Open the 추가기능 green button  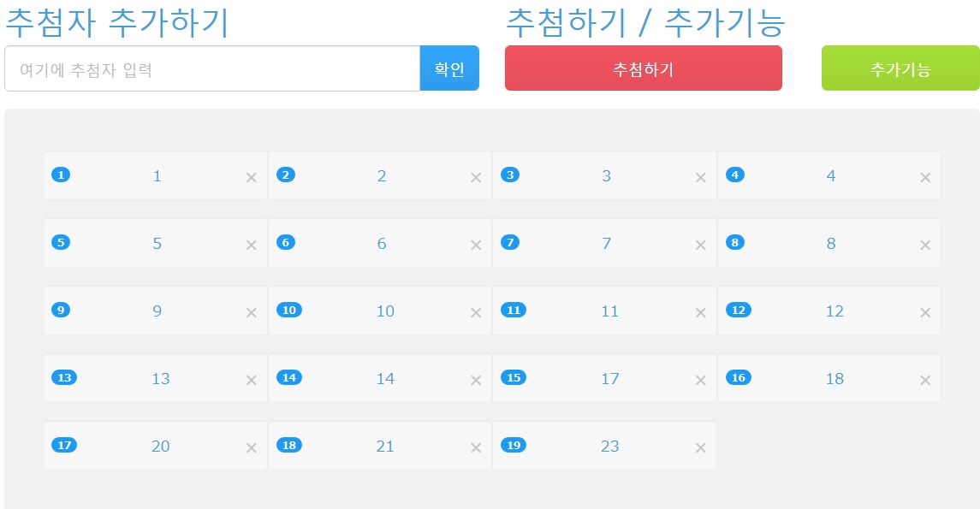point(900,68)
